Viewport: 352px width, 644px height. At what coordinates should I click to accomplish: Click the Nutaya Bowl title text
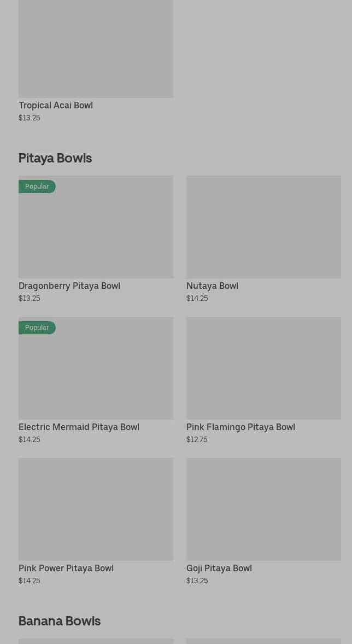point(212,286)
